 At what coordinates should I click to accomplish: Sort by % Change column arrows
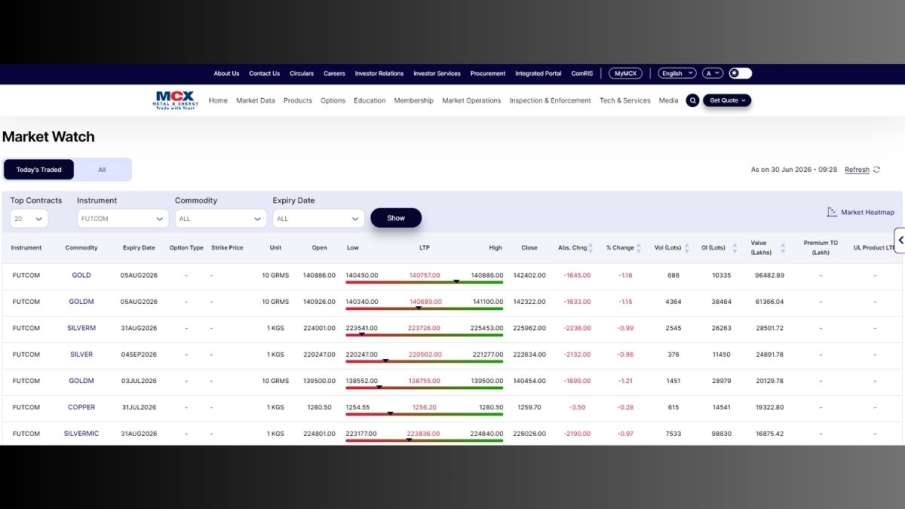[638, 248]
